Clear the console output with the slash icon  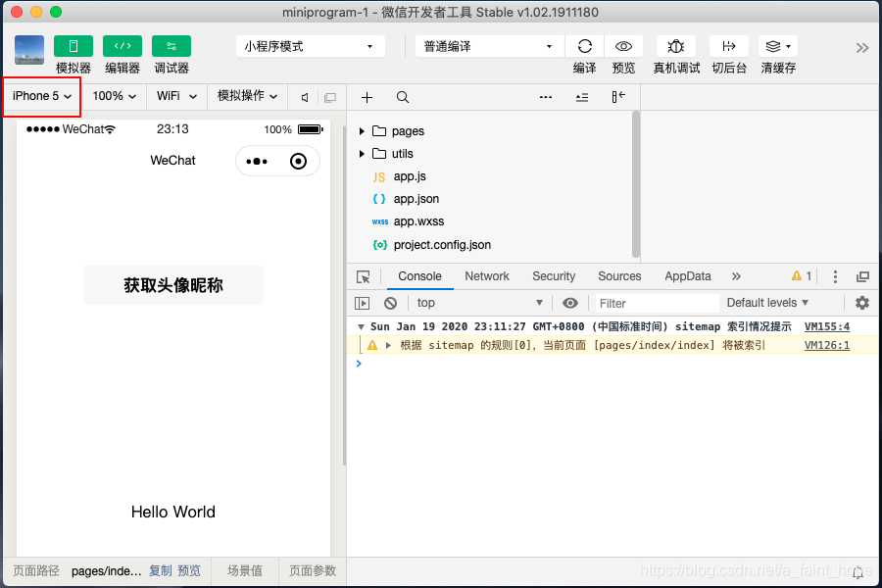390,302
